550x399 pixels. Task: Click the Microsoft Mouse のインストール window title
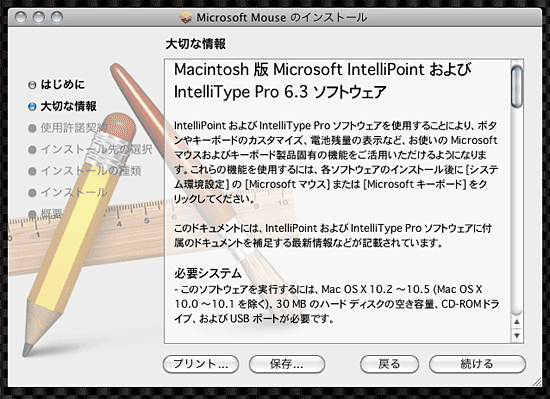tap(281, 18)
